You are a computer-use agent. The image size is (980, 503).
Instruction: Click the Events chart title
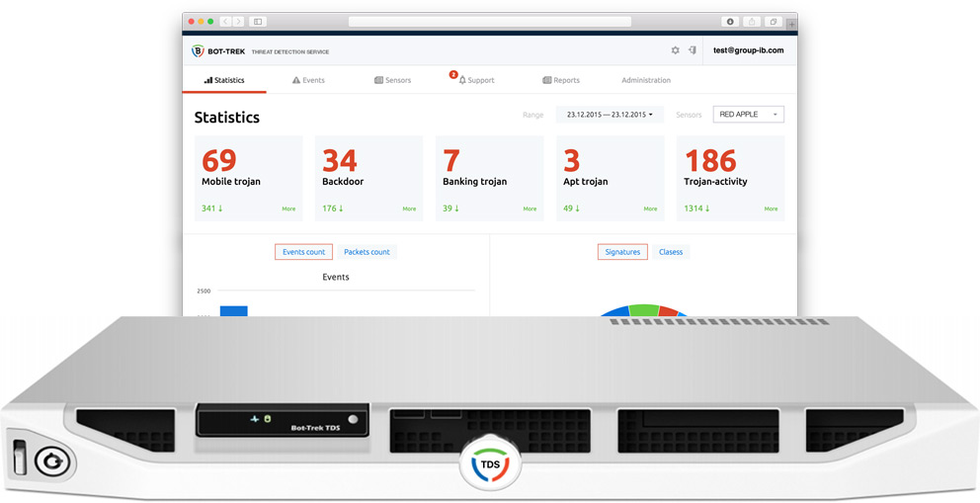[336, 277]
